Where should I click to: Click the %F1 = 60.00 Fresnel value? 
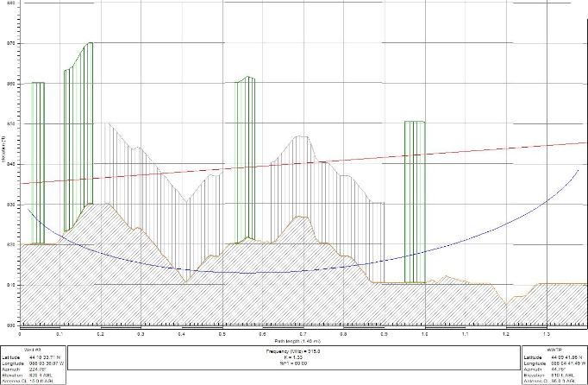[x=294, y=363]
